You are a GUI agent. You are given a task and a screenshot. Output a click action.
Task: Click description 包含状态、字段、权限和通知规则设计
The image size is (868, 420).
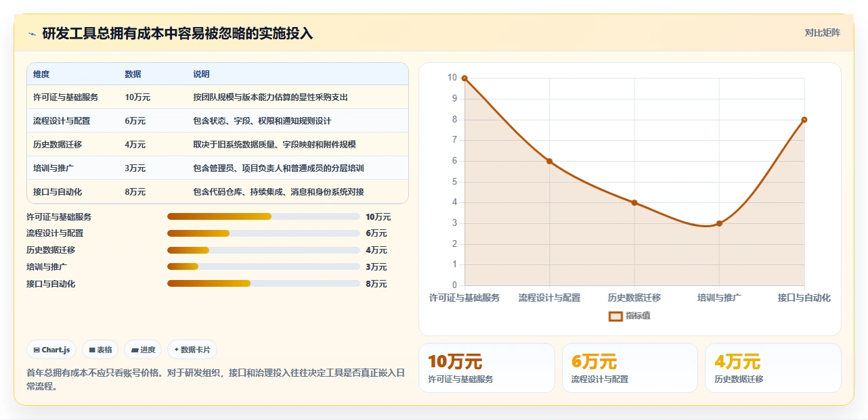point(262,121)
